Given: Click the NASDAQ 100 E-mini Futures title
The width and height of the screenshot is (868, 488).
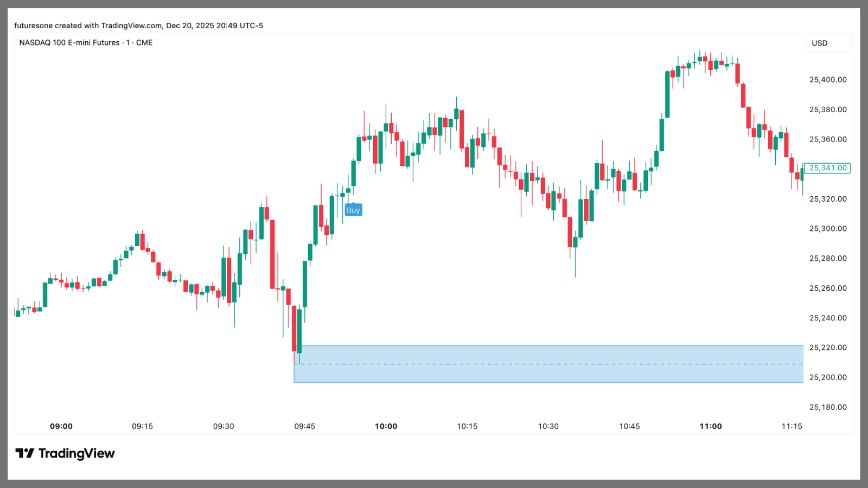Looking at the screenshot, I should click(x=86, y=43).
